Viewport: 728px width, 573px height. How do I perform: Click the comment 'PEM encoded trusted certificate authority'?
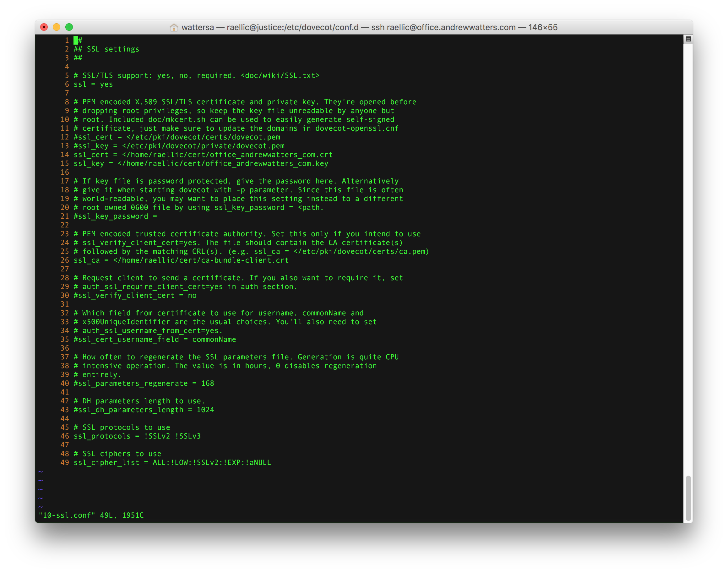coord(247,234)
